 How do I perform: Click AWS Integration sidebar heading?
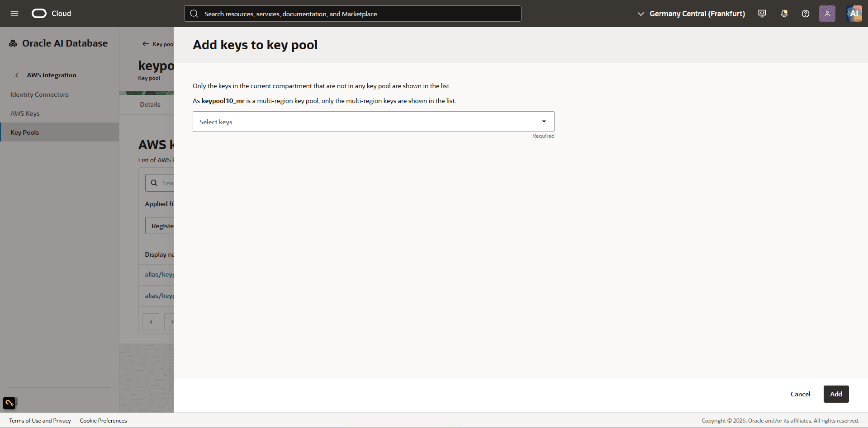coord(52,75)
